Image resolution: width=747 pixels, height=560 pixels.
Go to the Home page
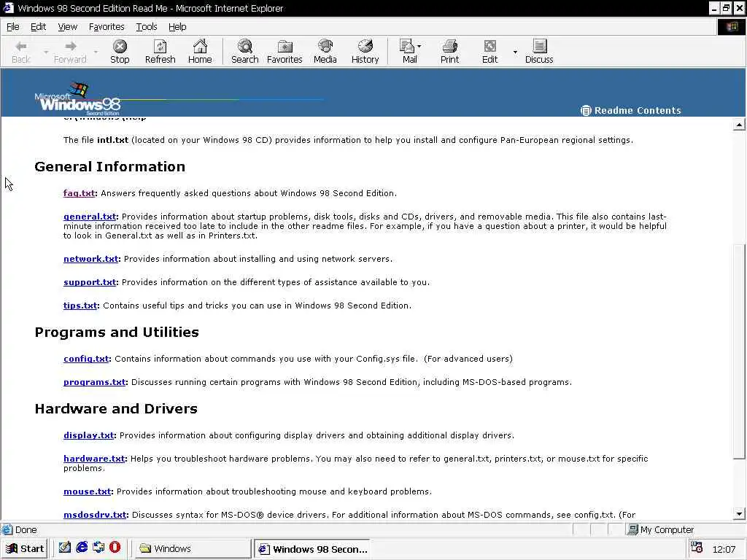(200, 52)
